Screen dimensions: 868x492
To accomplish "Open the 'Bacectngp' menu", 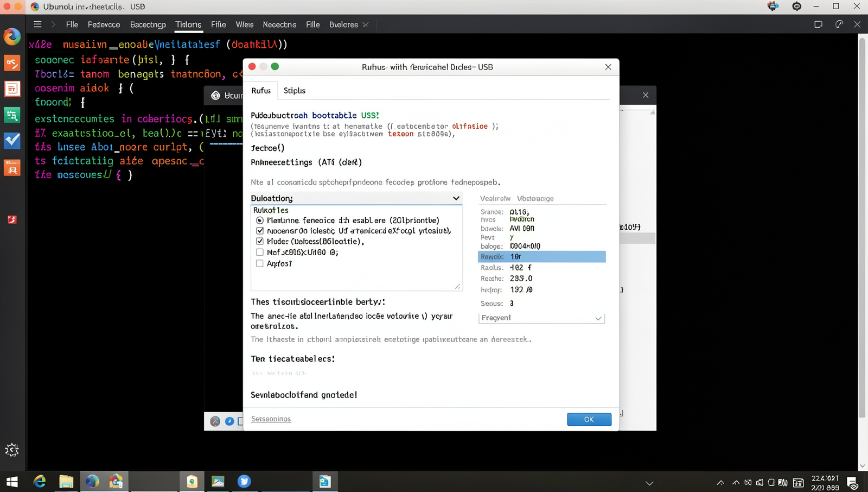I will [148, 24].
